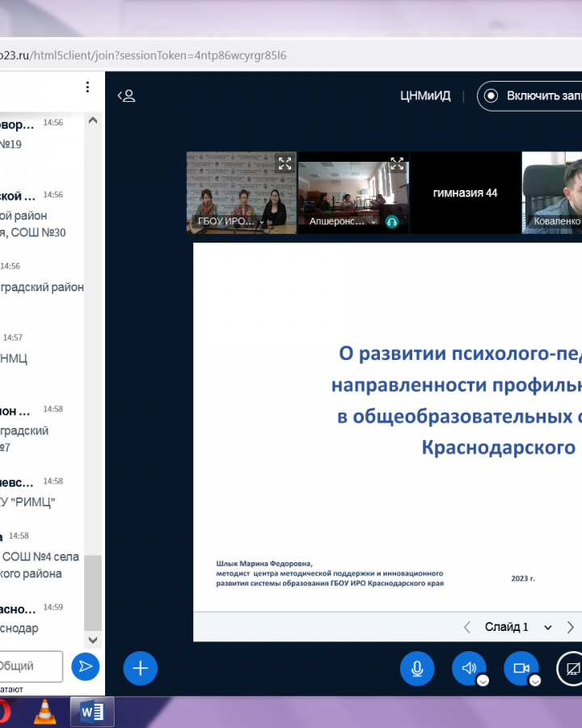Toggle screen sharing button
Viewport: 582px width, 728px height.
tap(571, 668)
